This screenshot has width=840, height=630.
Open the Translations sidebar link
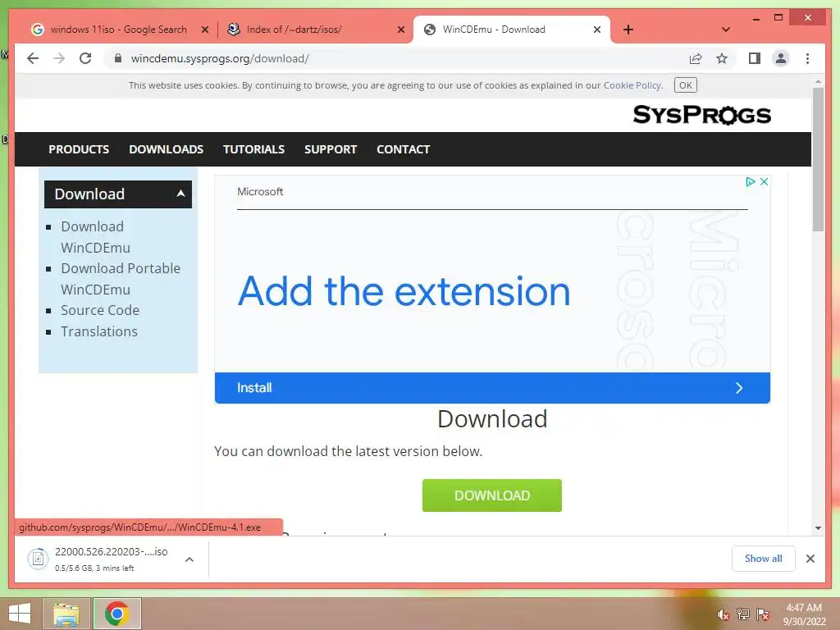click(x=99, y=331)
